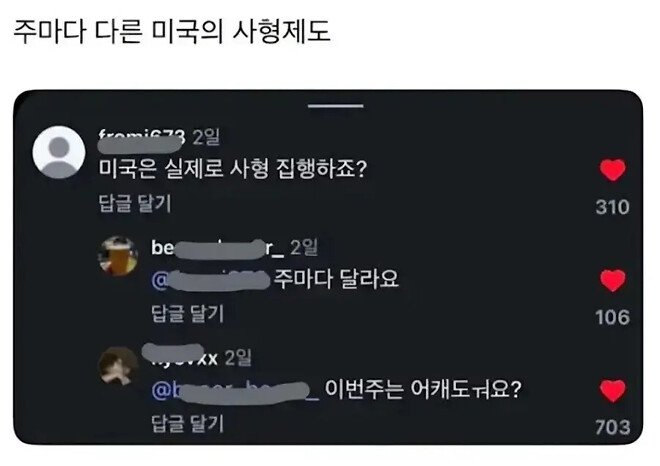
Task: Select the comment text '미국은 실제로 사형 집행하죠?'
Action: (233, 169)
